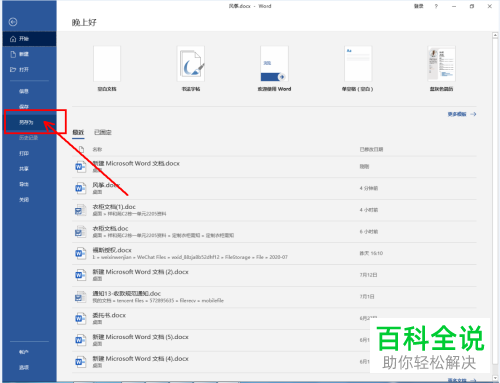This screenshot has width=500, height=383.
Task: Follow the more templates arrow link
Action: pos(462,114)
